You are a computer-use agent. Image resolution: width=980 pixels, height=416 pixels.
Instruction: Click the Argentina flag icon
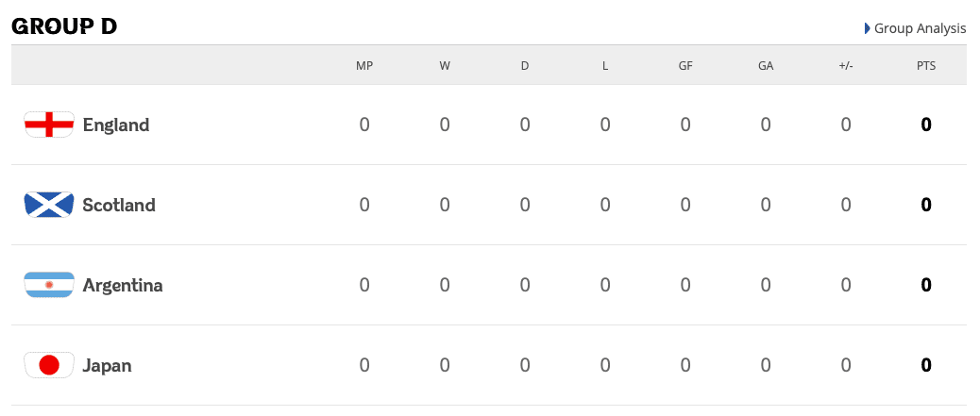coord(49,285)
